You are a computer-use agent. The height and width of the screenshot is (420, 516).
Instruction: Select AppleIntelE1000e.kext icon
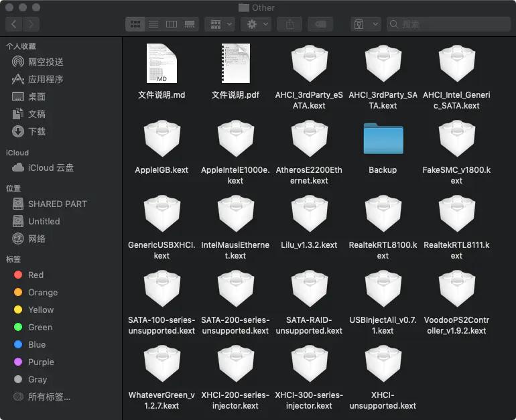tap(236, 139)
